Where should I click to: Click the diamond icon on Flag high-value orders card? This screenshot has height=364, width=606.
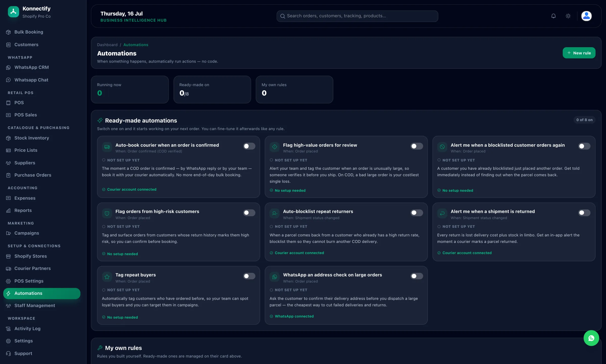click(274, 147)
